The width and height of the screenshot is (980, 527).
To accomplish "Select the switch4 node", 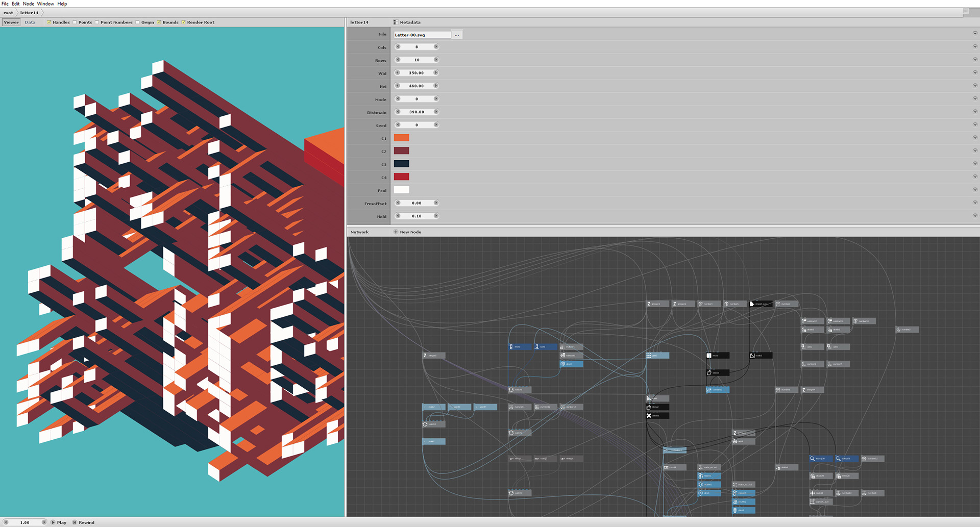I will coord(433,423).
